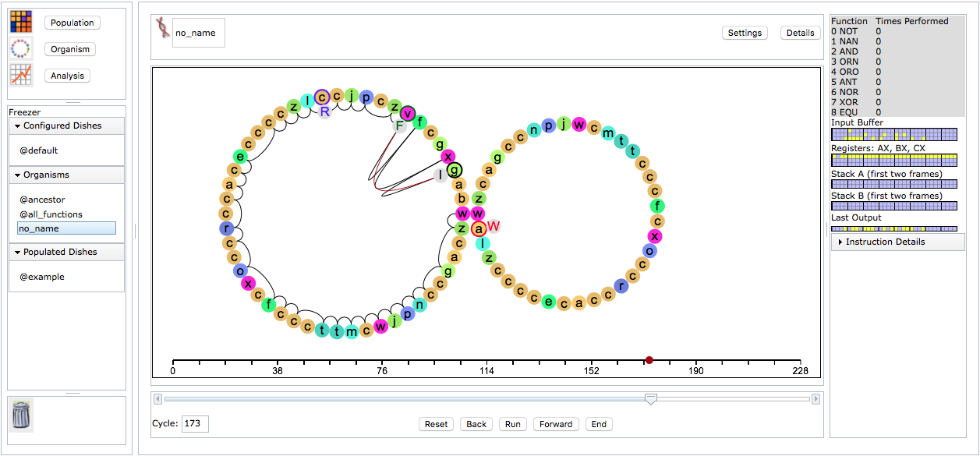Click the no_name organism name box
The width and height of the screenshot is (980, 456).
[x=199, y=33]
